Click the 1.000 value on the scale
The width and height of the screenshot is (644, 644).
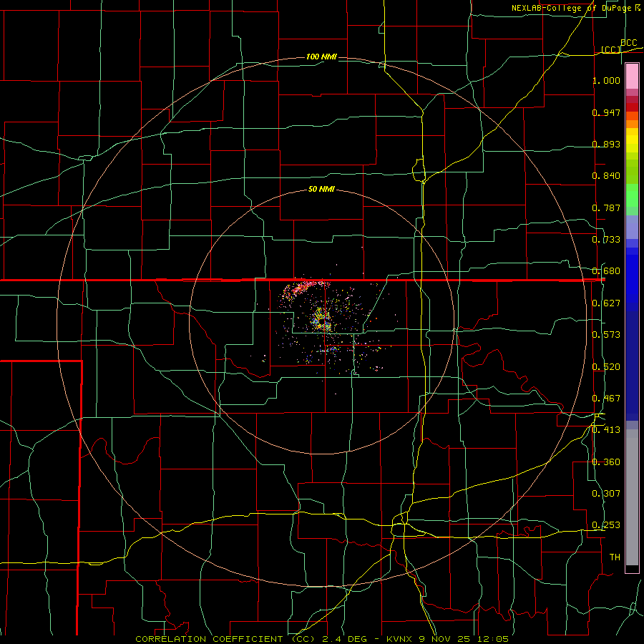(x=606, y=80)
